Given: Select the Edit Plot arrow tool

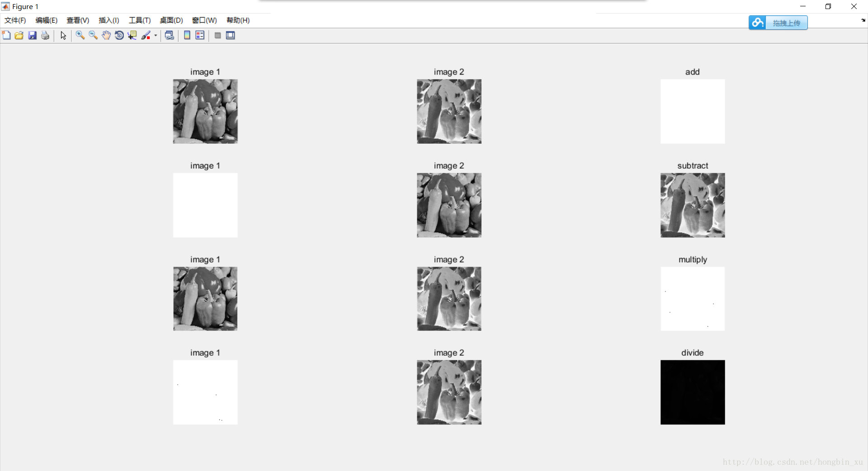Looking at the screenshot, I should [63, 35].
